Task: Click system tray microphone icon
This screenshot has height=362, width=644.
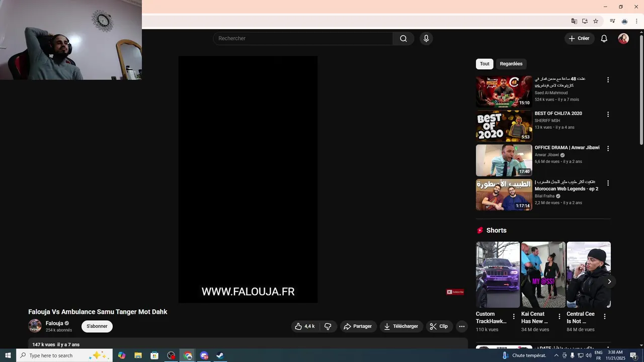Action: point(572,355)
